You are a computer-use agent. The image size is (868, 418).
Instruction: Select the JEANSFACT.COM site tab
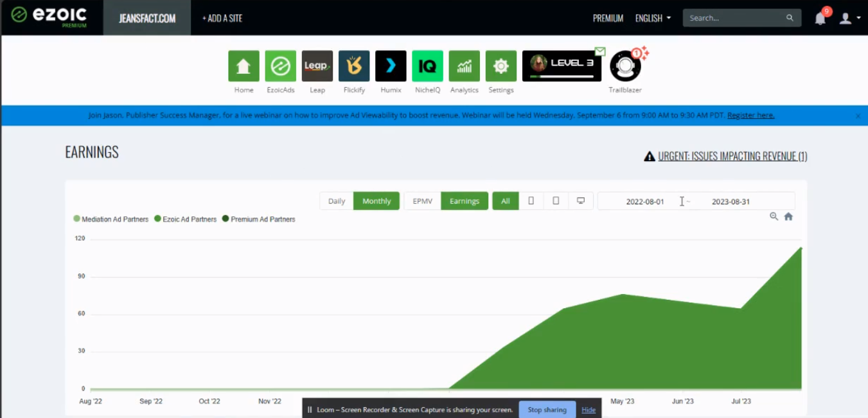147,18
